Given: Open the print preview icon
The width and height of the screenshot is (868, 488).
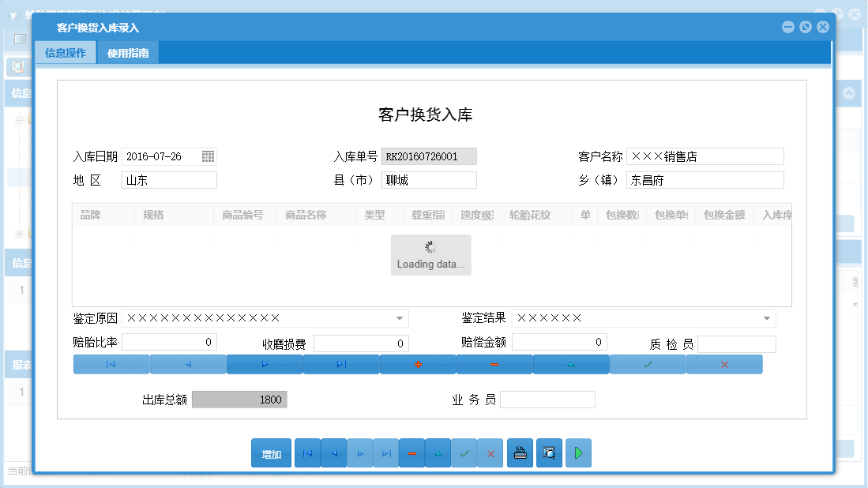Looking at the screenshot, I should (x=549, y=453).
